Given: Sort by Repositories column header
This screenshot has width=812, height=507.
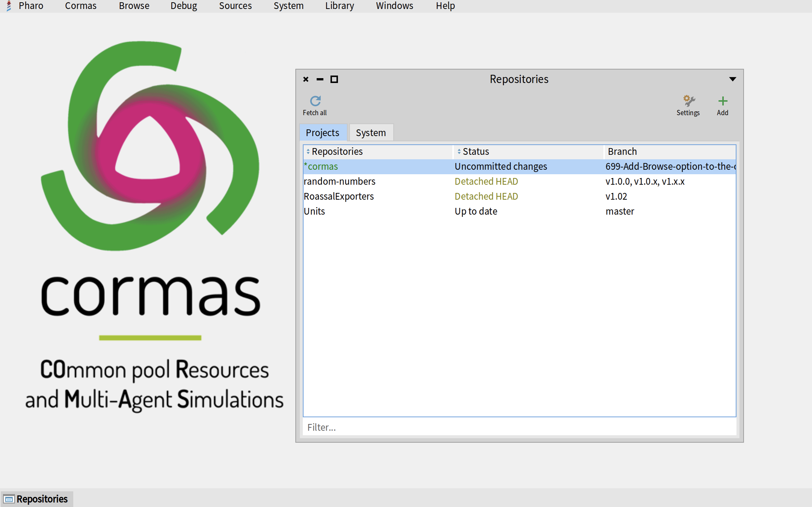Looking at the screenshot, I should click(337, 151).
